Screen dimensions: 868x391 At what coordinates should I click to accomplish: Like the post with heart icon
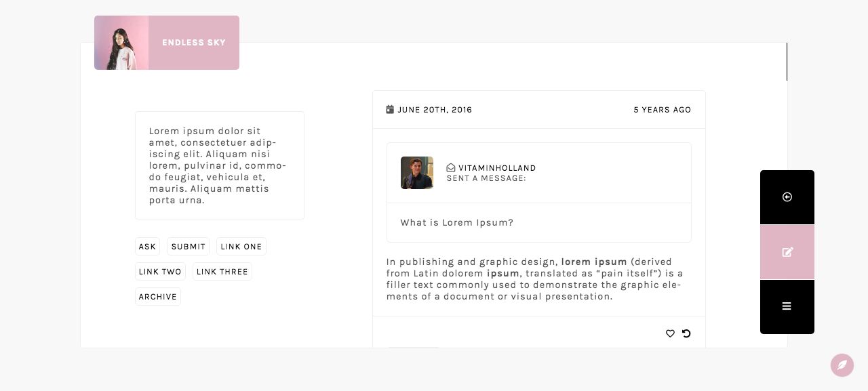(x=670, y=333)
